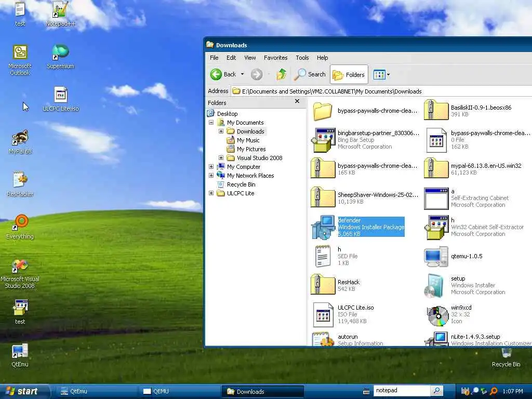Select the win9xcd icon file

(449, 314)
